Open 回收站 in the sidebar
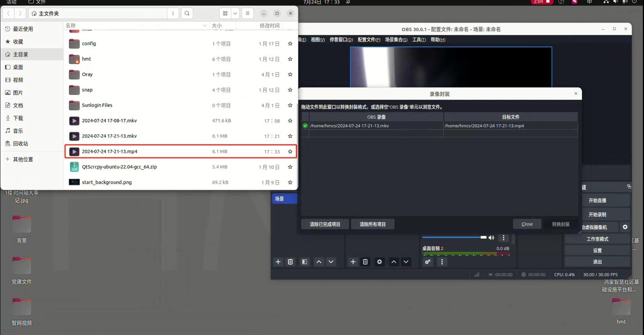Screen dimensions: 644x335 click(x=32, y=144)
